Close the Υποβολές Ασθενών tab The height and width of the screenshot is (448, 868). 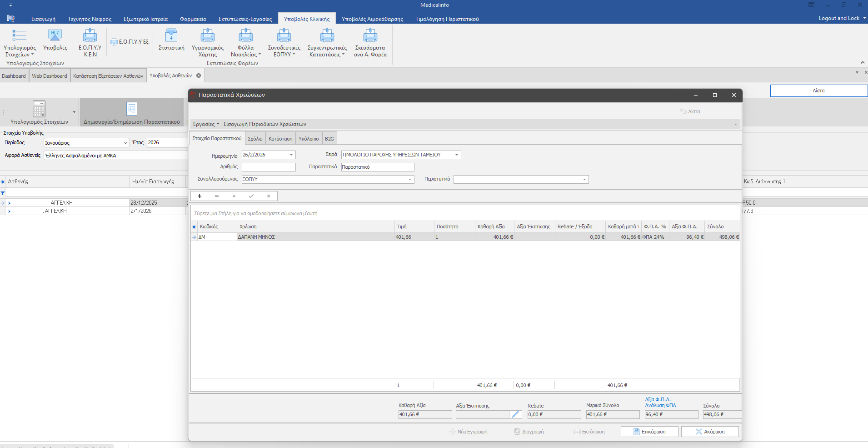199,76
